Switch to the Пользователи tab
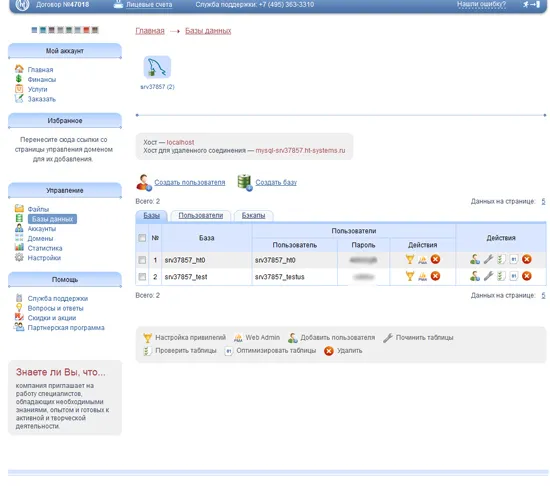Viewport: 550px width, 486px height. click(201, 216)
